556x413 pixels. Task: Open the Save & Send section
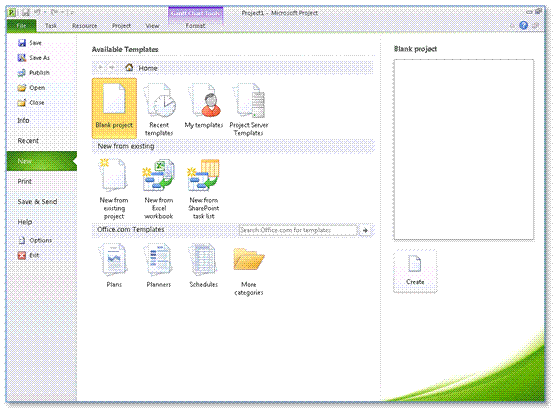(37, 202)
